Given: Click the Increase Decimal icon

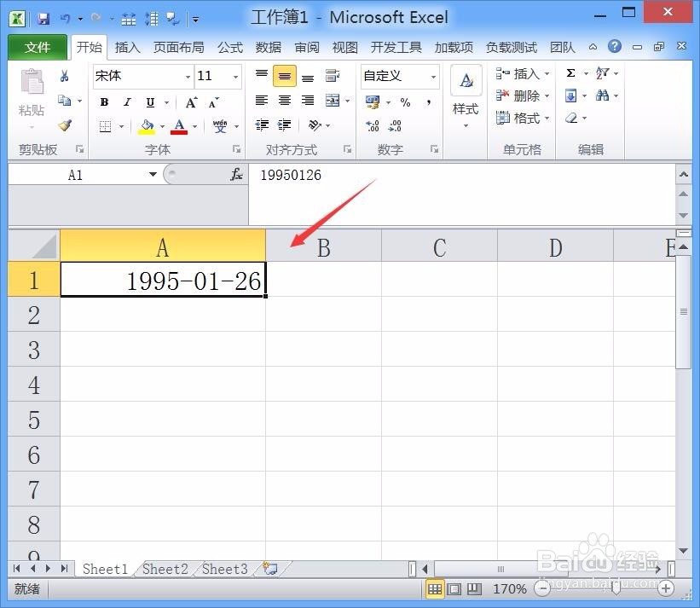Looking at the screenshot, I should click(x=373, y=126).
